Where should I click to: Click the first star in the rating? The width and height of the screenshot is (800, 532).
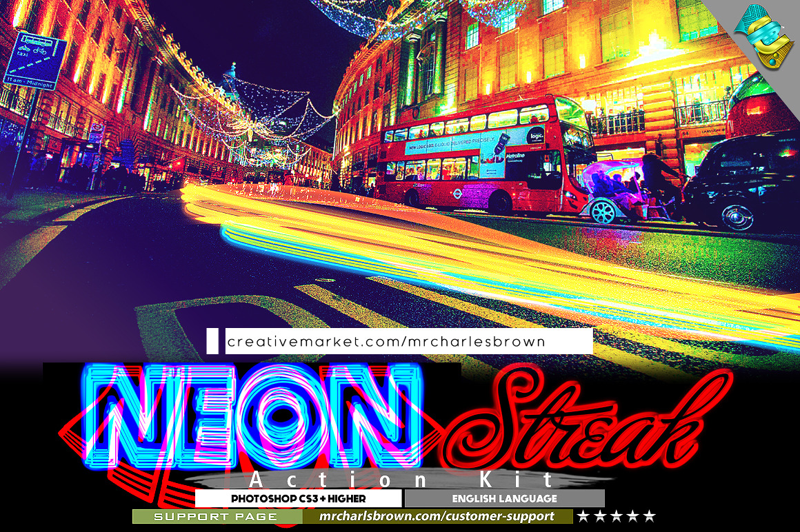click(583, 516)
